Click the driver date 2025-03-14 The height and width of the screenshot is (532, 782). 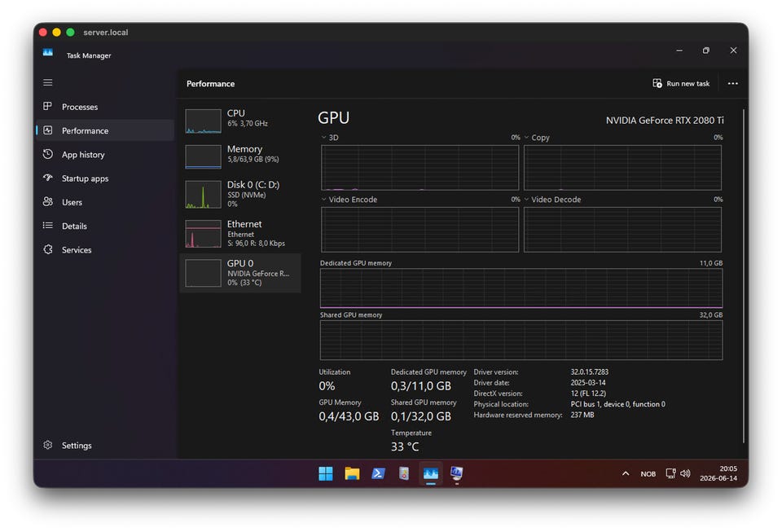[588, 383]
